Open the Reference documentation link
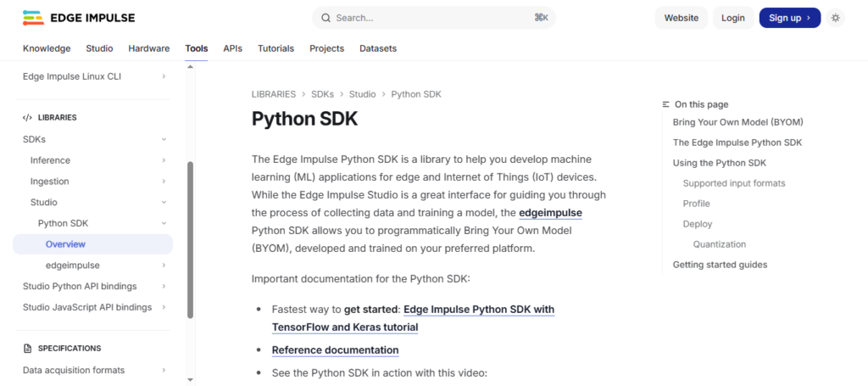This screenshot has width=868, height=386. 335,350
